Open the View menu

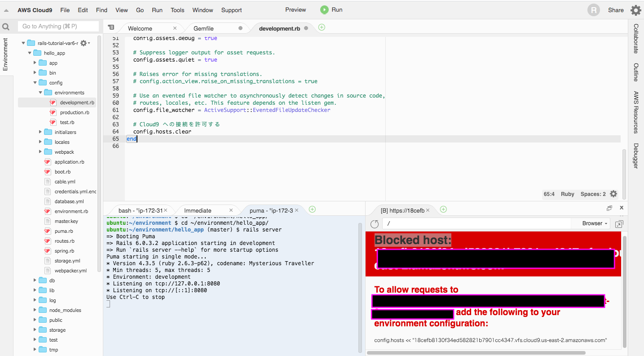click(122, 10)
